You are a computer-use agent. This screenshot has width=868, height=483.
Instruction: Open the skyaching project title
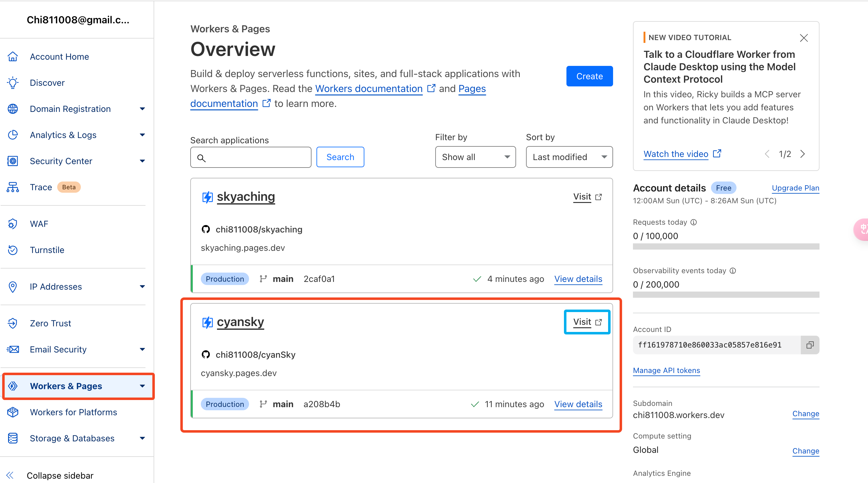[246, 196]
